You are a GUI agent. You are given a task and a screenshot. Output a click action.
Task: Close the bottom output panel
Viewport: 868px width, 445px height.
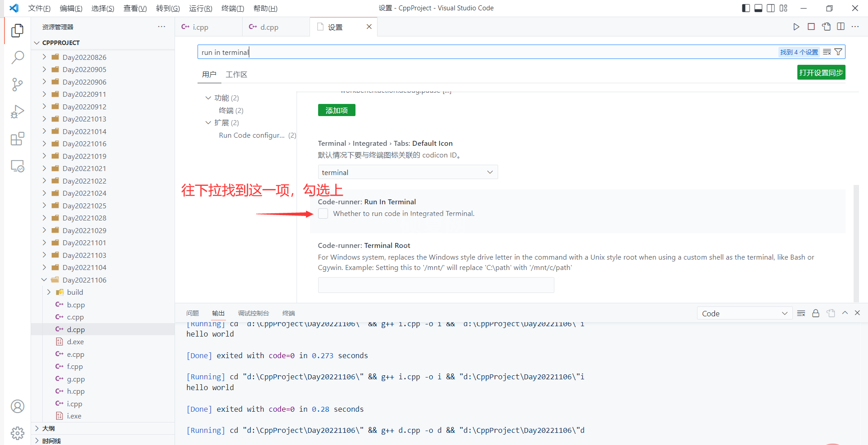click(x=857, y=313)
